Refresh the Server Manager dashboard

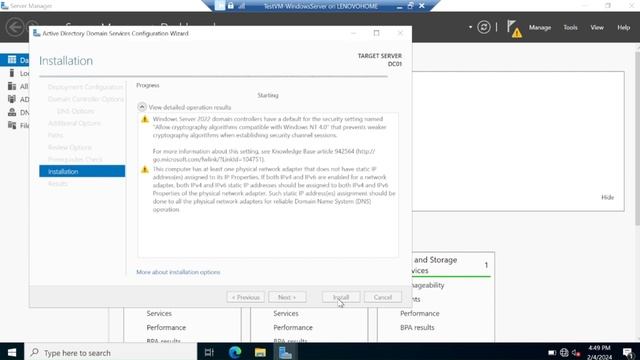[484, 27]
